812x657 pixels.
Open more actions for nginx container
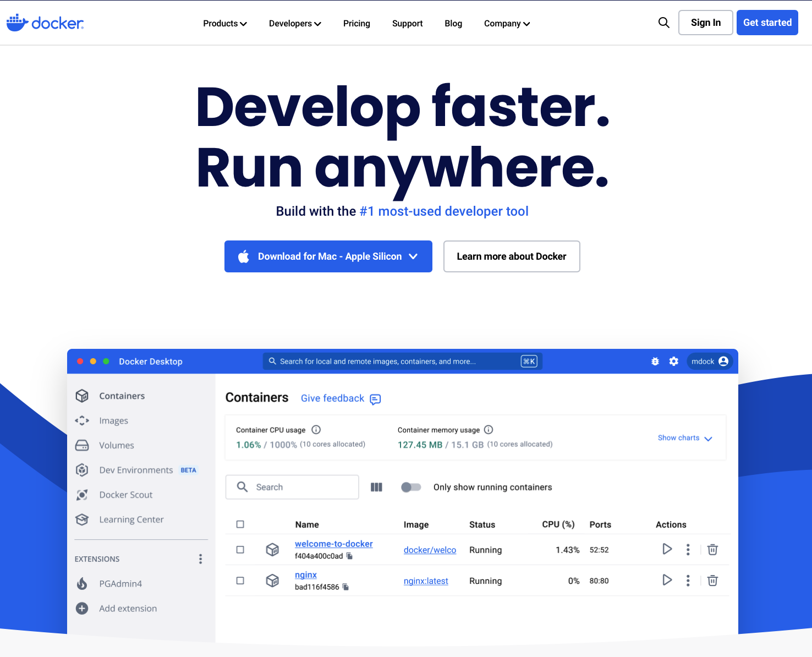(688, 580)
